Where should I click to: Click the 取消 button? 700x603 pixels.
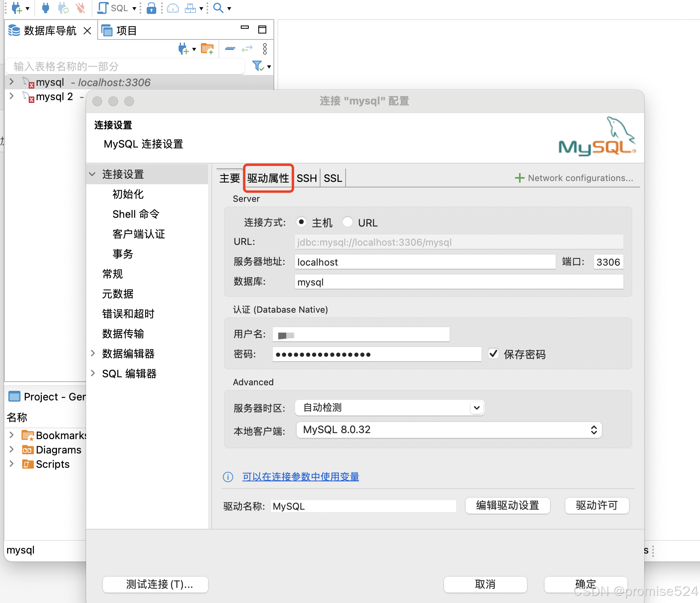click(x=485, y=585)
